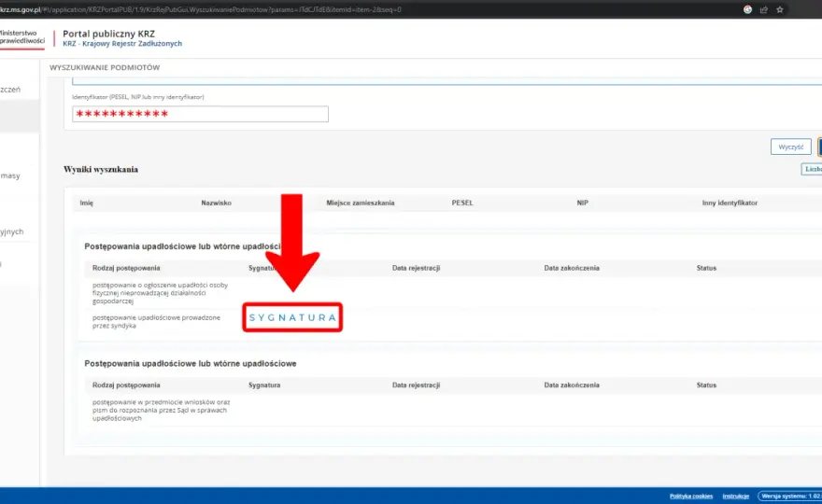Click the Miejsce zamieszkania column header

pyautogui.click(x=361, y=203)
